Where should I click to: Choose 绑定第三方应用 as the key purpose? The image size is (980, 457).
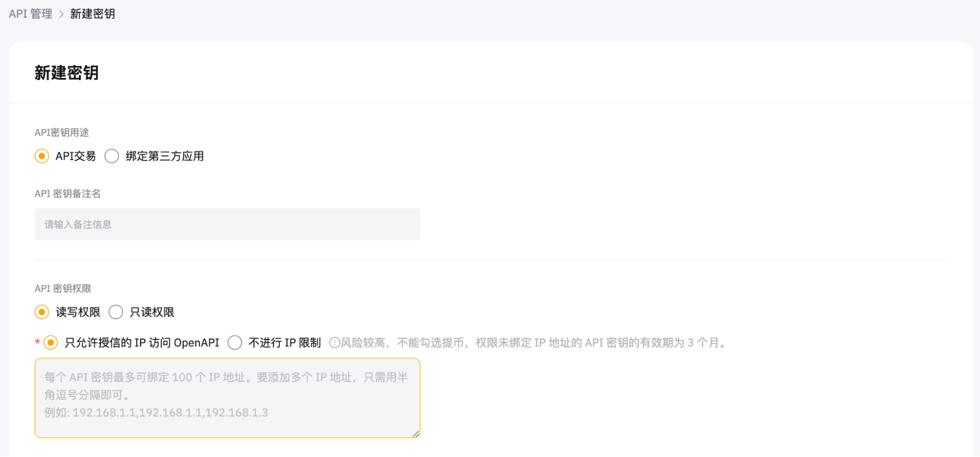tap(112, 156)
